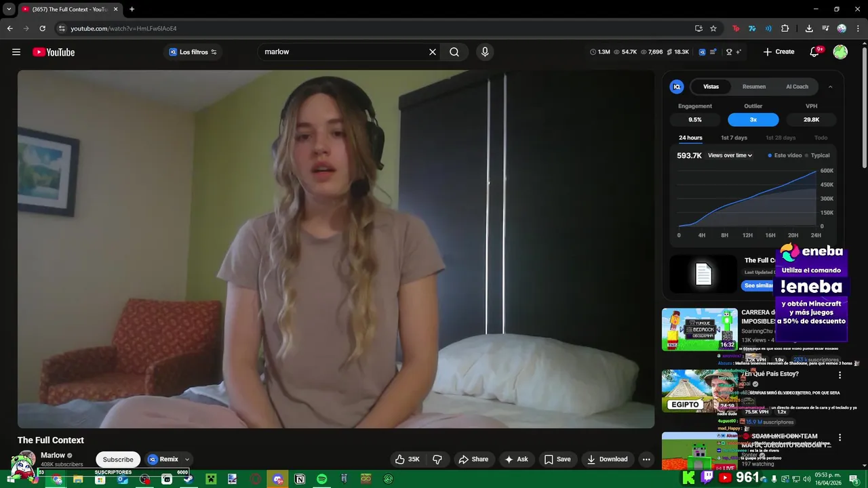Click the Create button
Image resolution: width=868 pixels, height=488 pixels.
coord(778,52)
